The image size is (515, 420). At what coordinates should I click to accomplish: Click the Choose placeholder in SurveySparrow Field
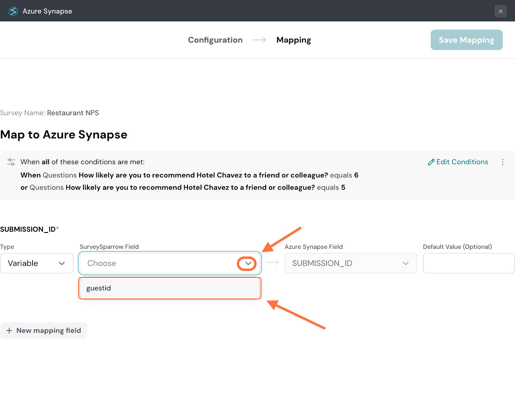(x=102, y=263)
